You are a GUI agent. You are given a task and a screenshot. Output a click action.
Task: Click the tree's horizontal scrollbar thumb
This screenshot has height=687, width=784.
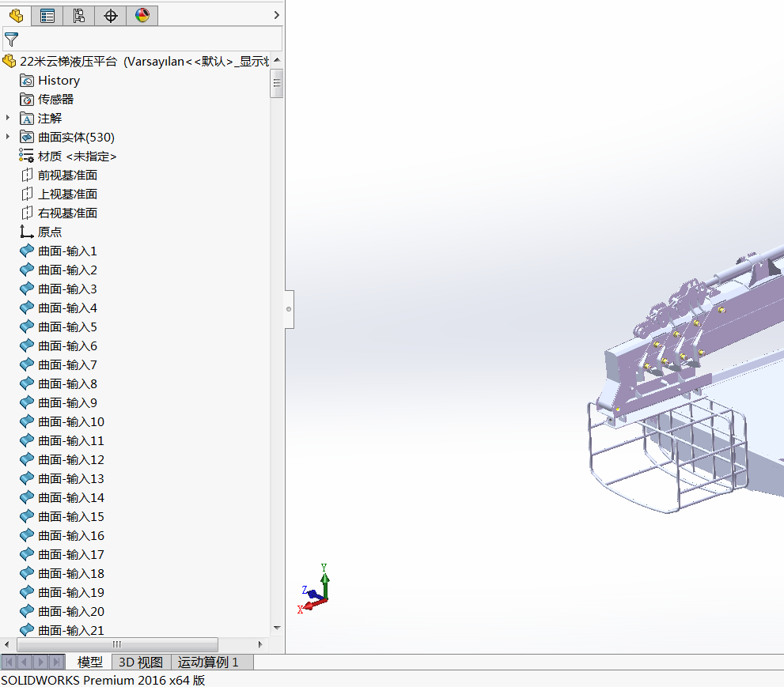pyautogui.click(x=117, y=644)
